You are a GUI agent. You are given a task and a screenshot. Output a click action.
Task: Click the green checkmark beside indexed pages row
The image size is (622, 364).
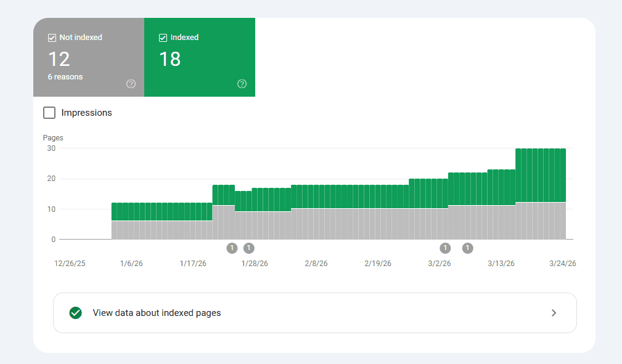pos(75,313)
